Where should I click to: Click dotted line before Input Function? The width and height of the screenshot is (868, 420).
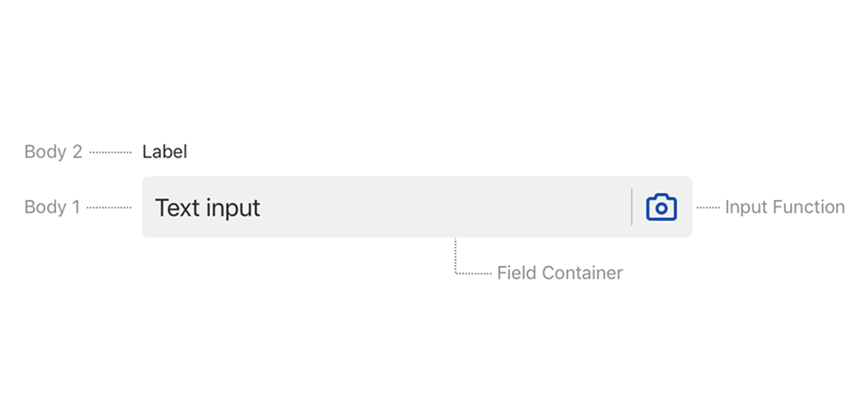tap(708, 208)
